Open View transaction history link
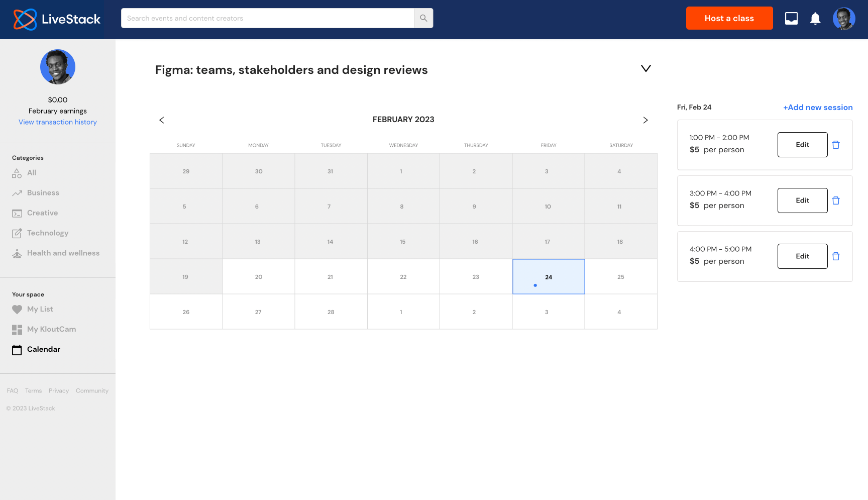868x500 pixels. pyautogui.click(x=58, y=122)
